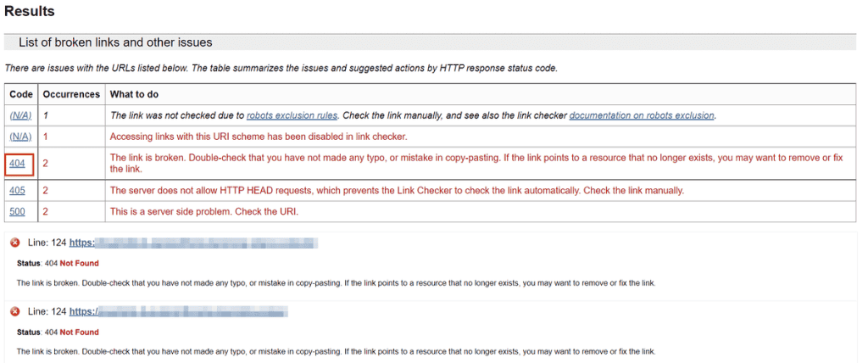Open first Line 124 broken https link

click(193, 243)
